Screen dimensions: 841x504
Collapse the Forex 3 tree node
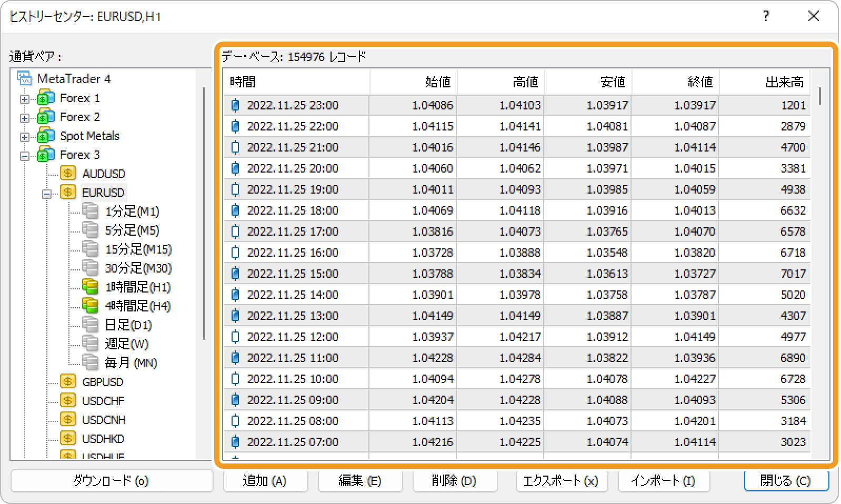tap(25, 156)
